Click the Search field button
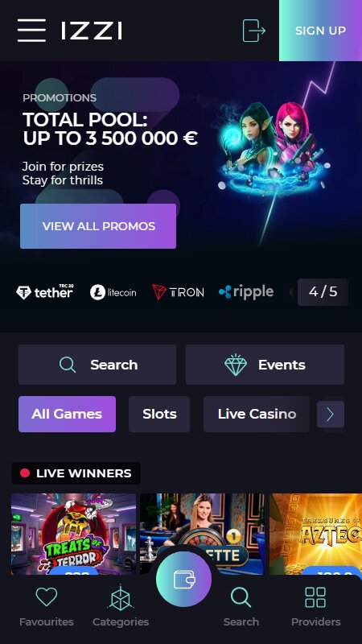 click(x=97, y=365)
